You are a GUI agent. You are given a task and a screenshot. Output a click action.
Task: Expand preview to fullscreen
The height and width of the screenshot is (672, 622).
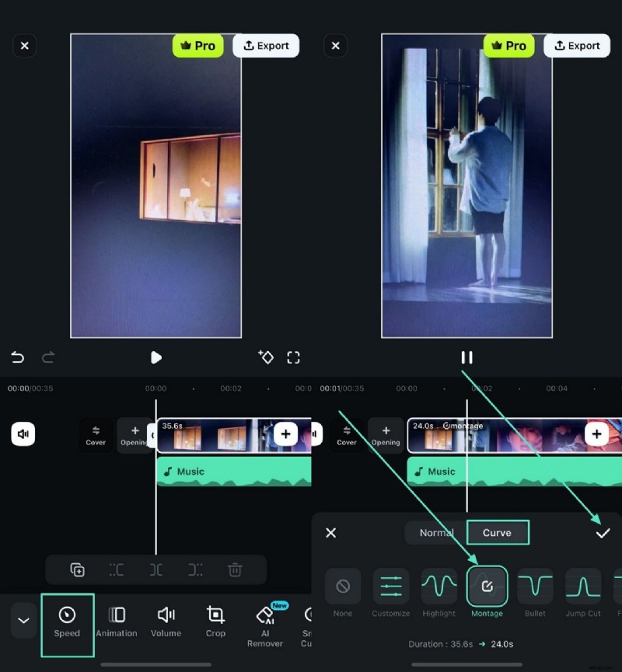pyautogui.click(x=293, y=357)
